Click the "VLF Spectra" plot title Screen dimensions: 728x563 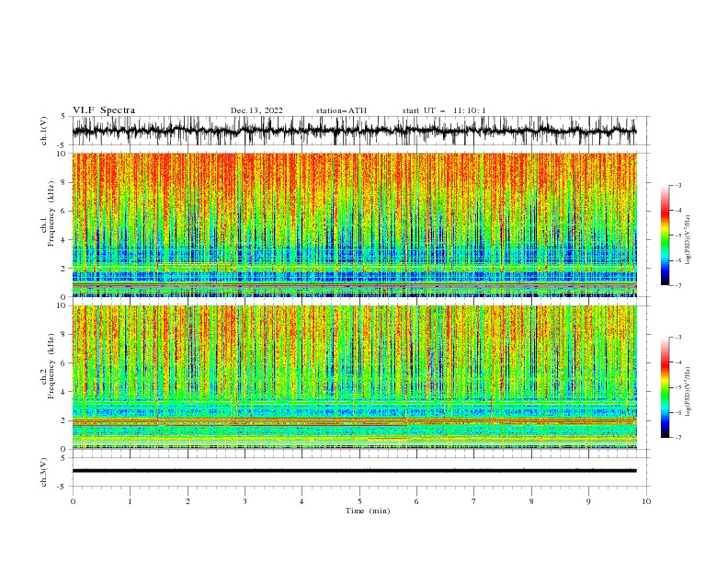tap(104, 110)
